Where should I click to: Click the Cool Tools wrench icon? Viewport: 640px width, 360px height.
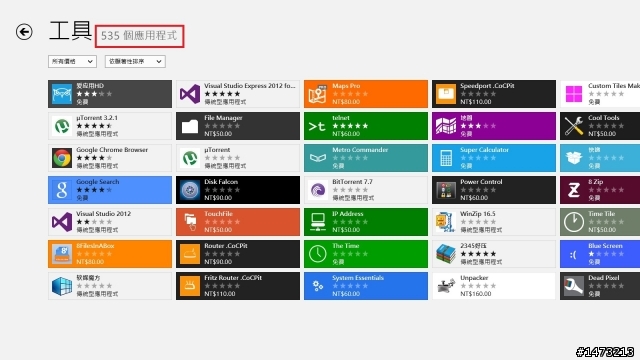pyautogui.click(x=574, y=126)
